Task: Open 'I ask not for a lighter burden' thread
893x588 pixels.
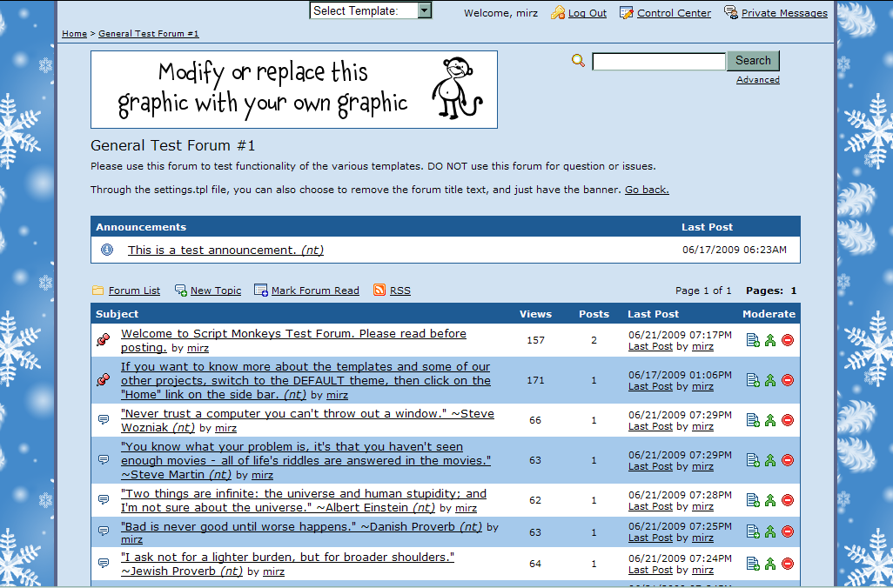Action: (287, 565)
